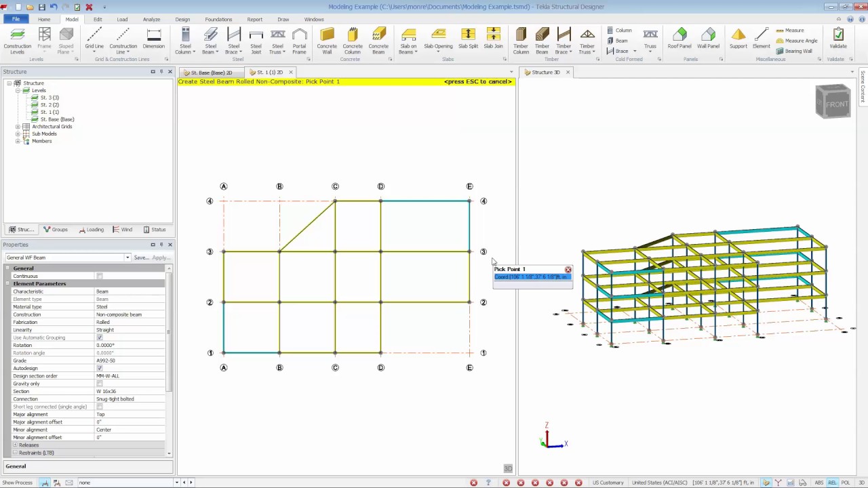Click the Wind panel tab
The height and width of the screenshot is (488, 868).
click(x=122, y=230)
